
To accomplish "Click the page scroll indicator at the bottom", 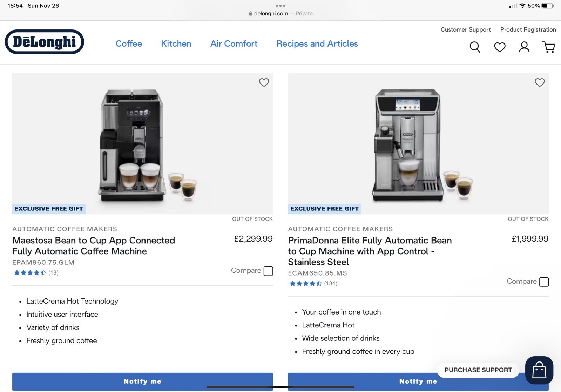I will tap(280, 387).
